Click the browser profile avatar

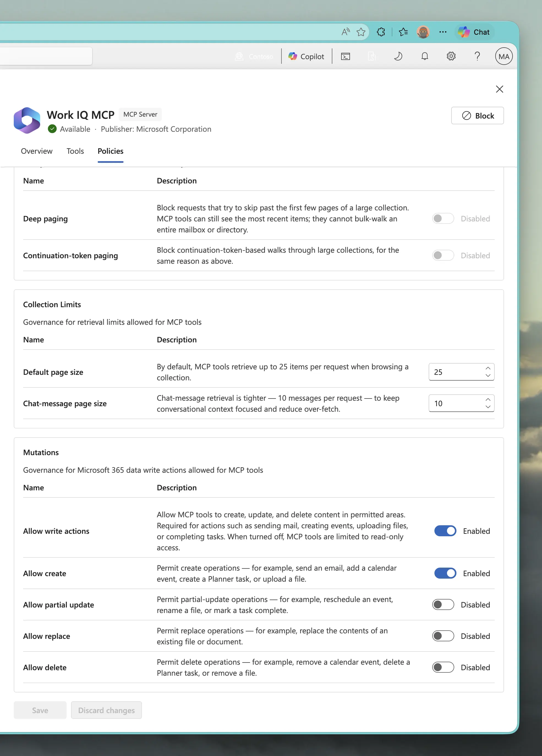(x=423, y=32)
